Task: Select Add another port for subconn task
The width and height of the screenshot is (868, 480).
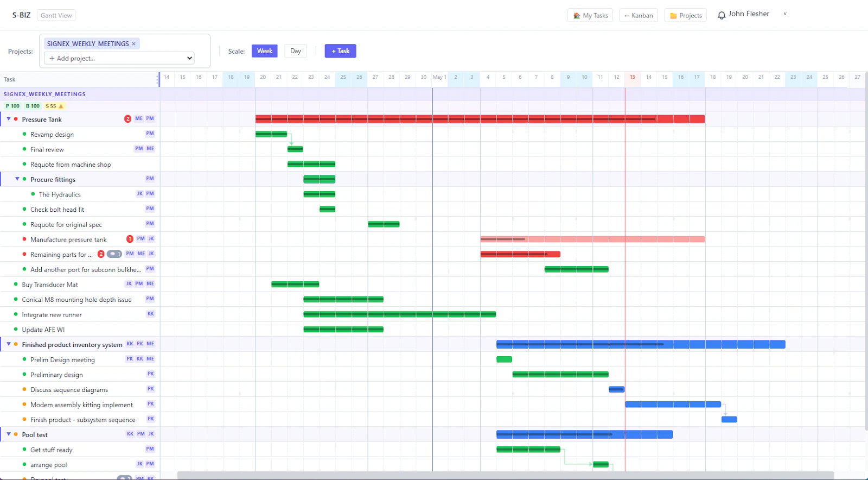Action: pos(86,269)
